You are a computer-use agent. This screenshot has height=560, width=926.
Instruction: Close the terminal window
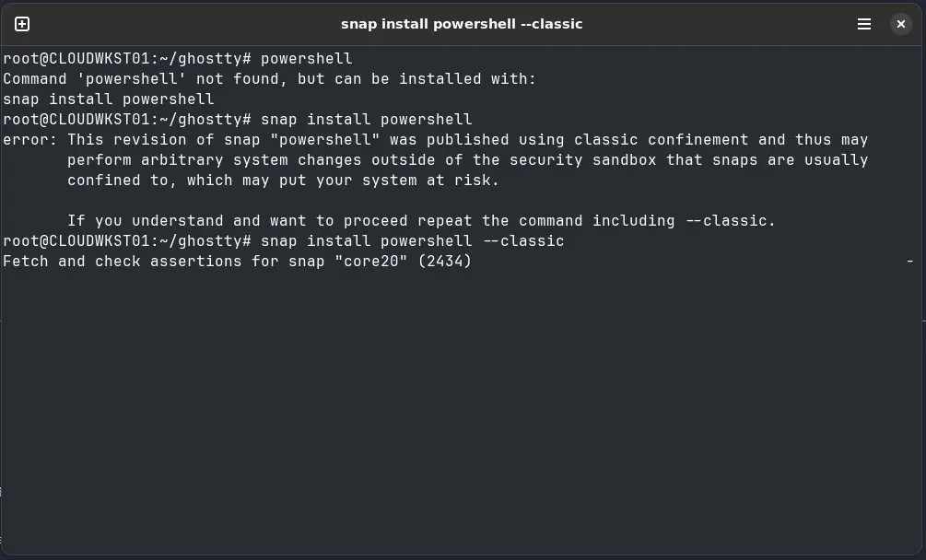tap(901, 24)
